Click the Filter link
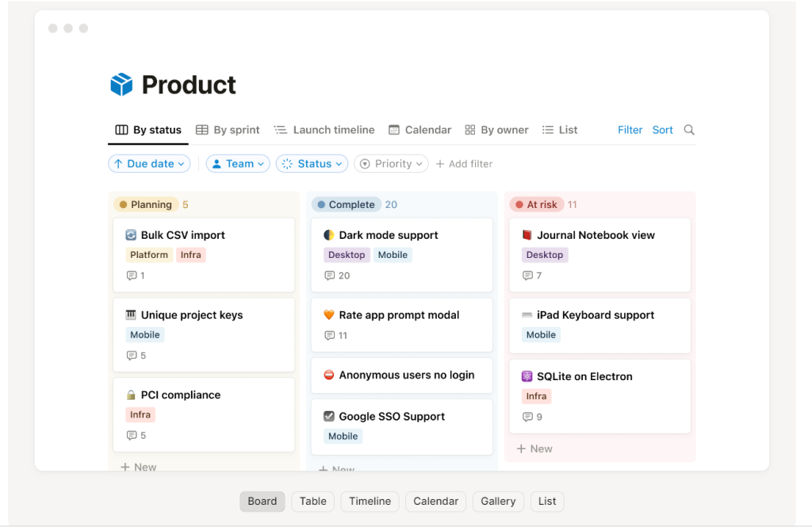This screenshot has height=527, width=812. 630,130
